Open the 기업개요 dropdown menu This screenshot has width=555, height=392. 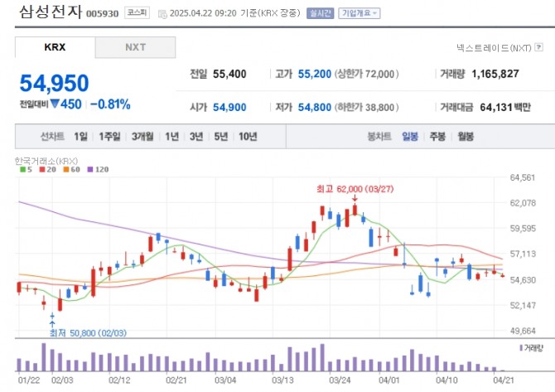[360, 13]
